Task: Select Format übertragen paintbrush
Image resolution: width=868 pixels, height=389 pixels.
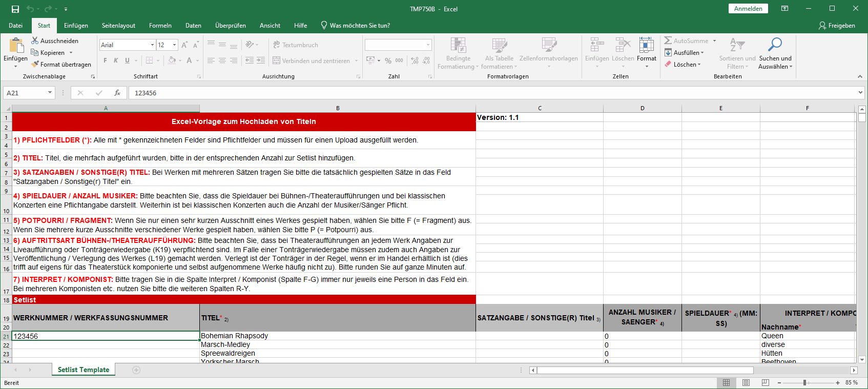Action: tap(35, 64)
